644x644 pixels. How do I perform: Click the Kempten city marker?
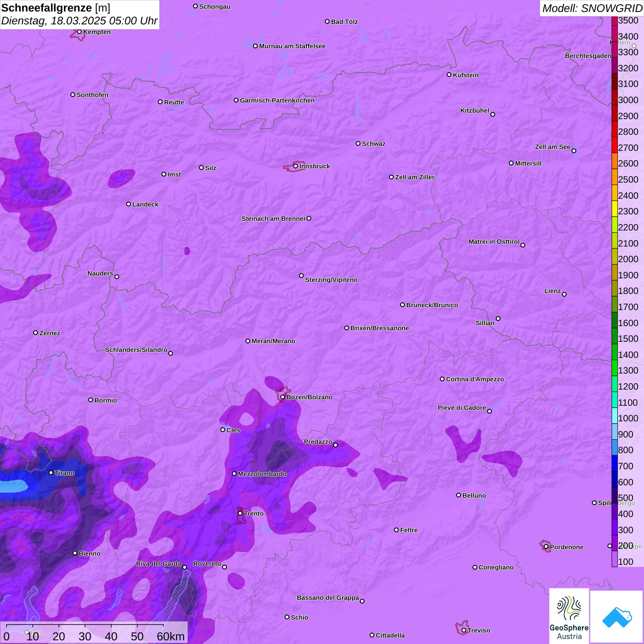click(80, 32)
